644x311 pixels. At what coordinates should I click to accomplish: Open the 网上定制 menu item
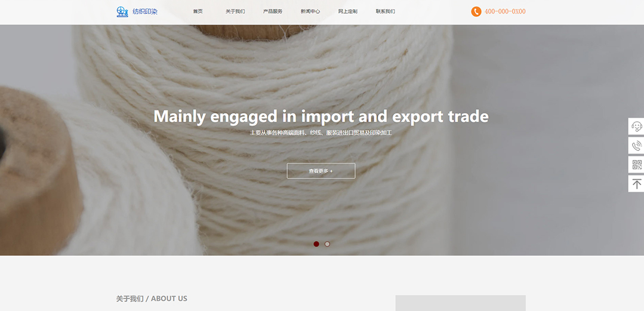pyautogui.click(x=348, y=11)
